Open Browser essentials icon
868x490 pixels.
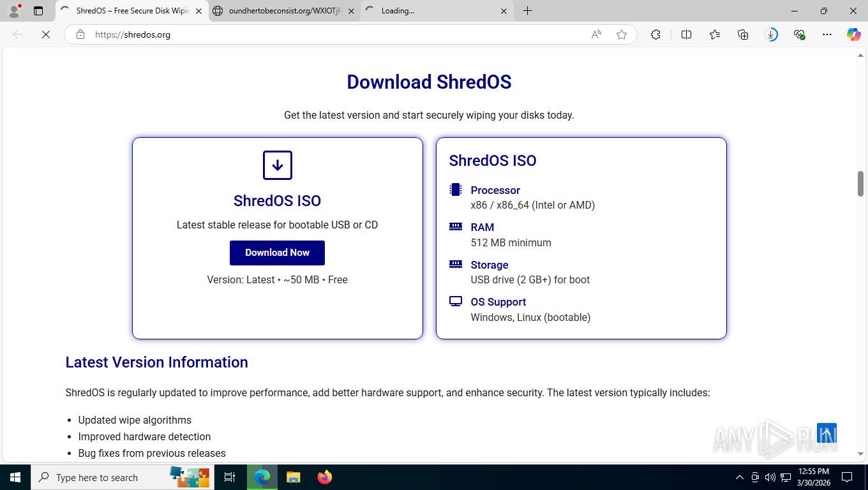pos(799,34)
